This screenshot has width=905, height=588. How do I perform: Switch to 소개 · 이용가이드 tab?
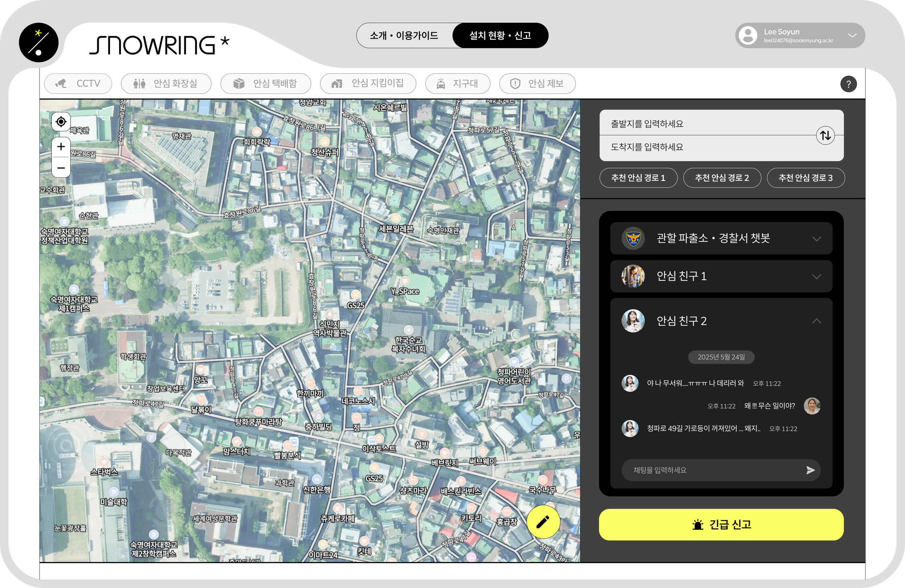pyautogui.click(x=404, y=36)
